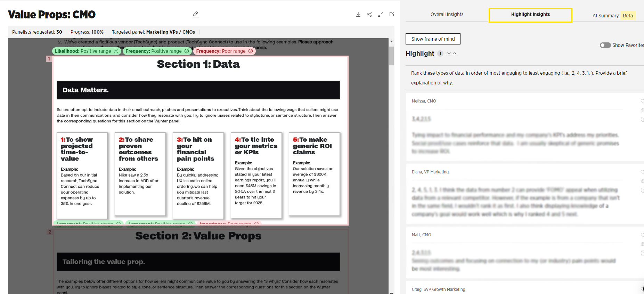Screen dimensions: 644x294
Task: Click the Rank these types of data question
Action: (x=519, y=78)
